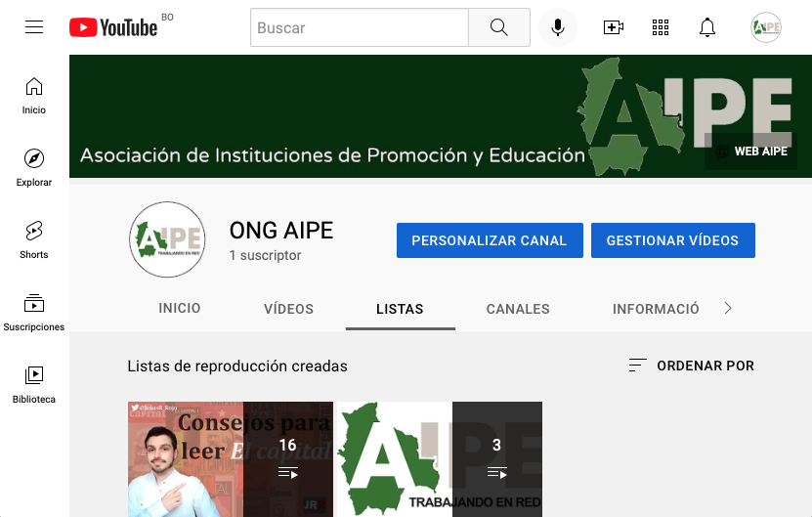Image resolution: width=812 pixels, height=517 pixels.
Task: Click the YouTube logo
Action: click(x=113, y=27)
